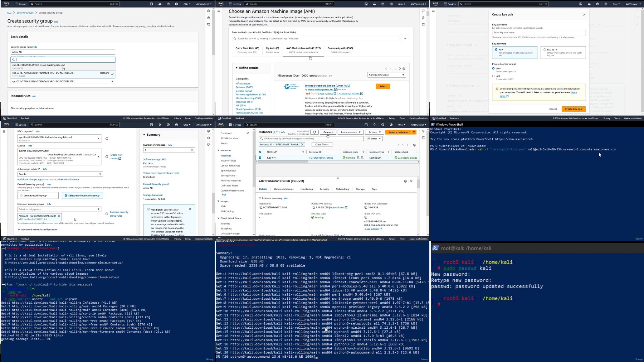Open the Networking tab for Kali-VM
644x362 pixels.
[342, 189]
